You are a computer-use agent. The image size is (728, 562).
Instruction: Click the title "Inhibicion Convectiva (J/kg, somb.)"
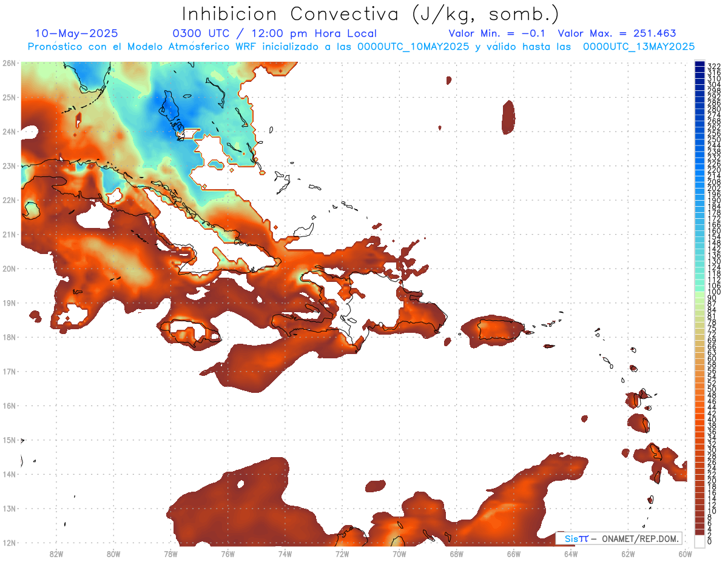click(x=371, y=14)
